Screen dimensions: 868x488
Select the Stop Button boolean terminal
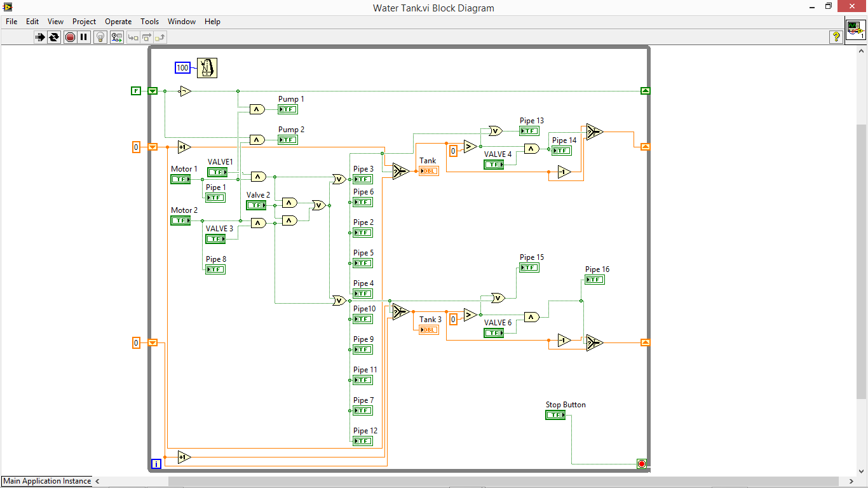[555, 415]
